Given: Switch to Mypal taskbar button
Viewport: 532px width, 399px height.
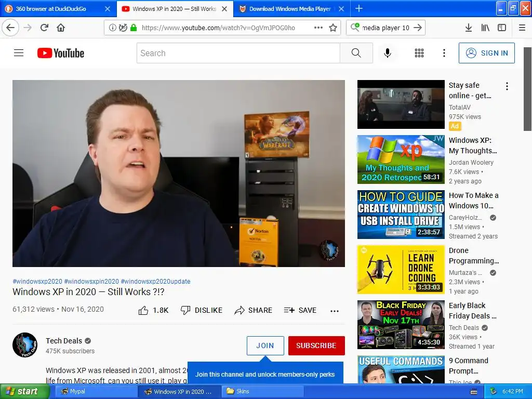Looking at the screenshot, I should 96,391.
